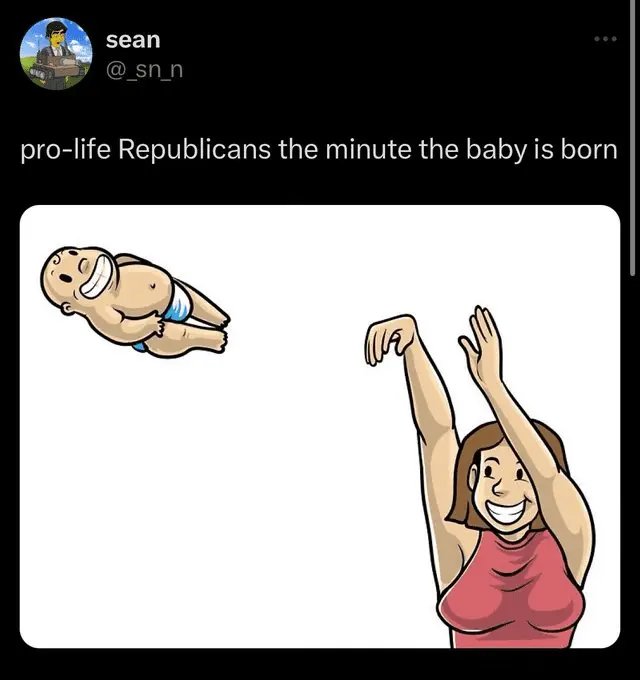Click the word "pro-life" in the tweet text
This screenshot has height=680, width=640.
coord(66,152)
